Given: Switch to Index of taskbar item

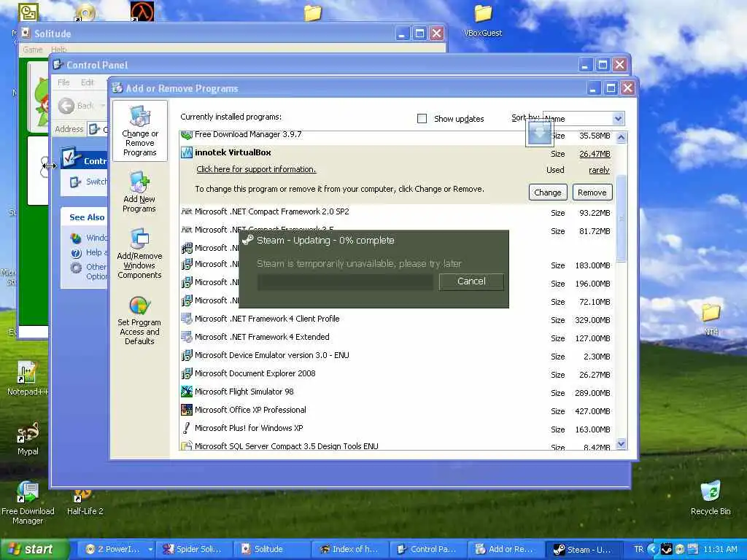Looking at the screenshot, I should [351, 549].
